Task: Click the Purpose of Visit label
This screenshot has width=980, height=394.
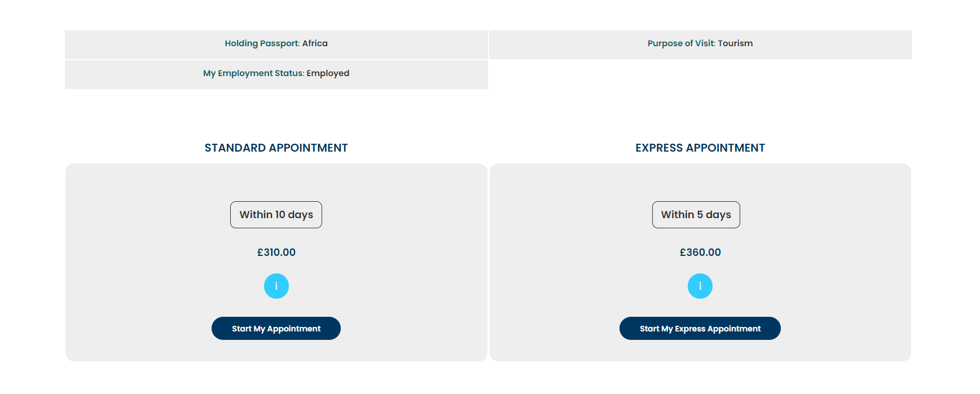Action: point(681,43)
